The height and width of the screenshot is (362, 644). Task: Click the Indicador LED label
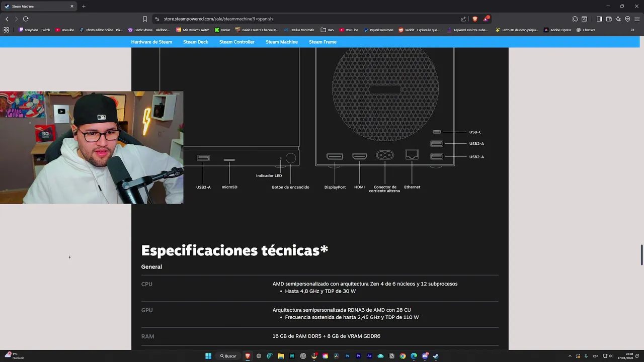[269, 175]
